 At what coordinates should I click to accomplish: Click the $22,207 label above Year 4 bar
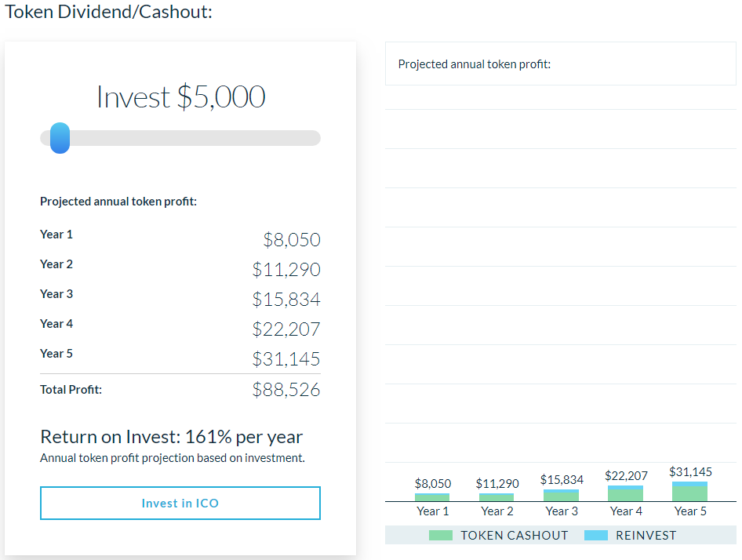[x=626, y=475]
